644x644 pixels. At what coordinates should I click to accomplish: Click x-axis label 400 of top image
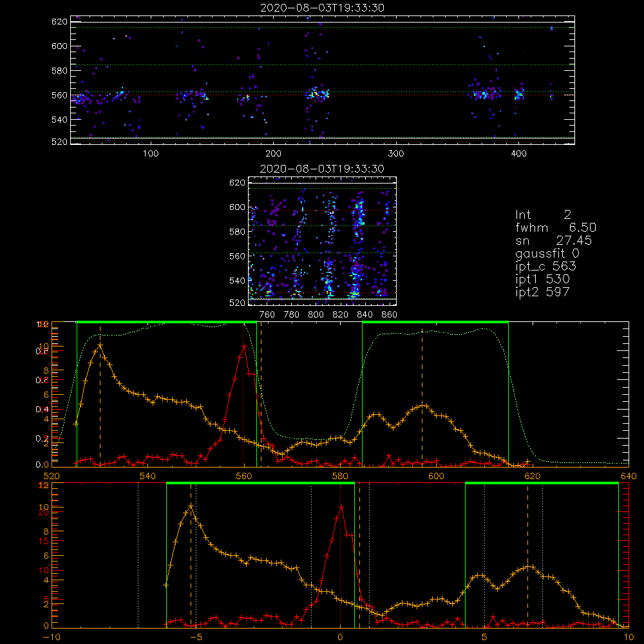pos(518,154)
